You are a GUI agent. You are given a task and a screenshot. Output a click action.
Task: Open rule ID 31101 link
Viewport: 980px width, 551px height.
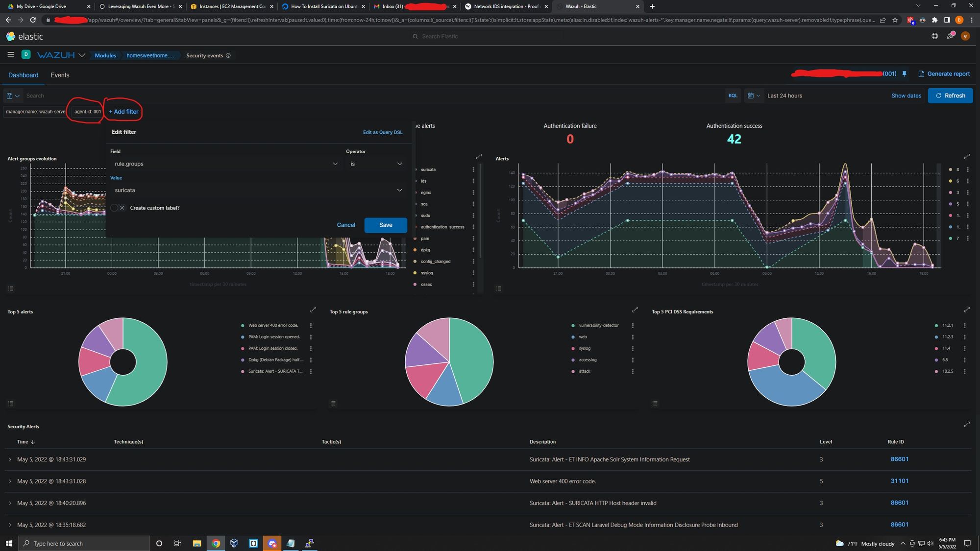point(899,481)
